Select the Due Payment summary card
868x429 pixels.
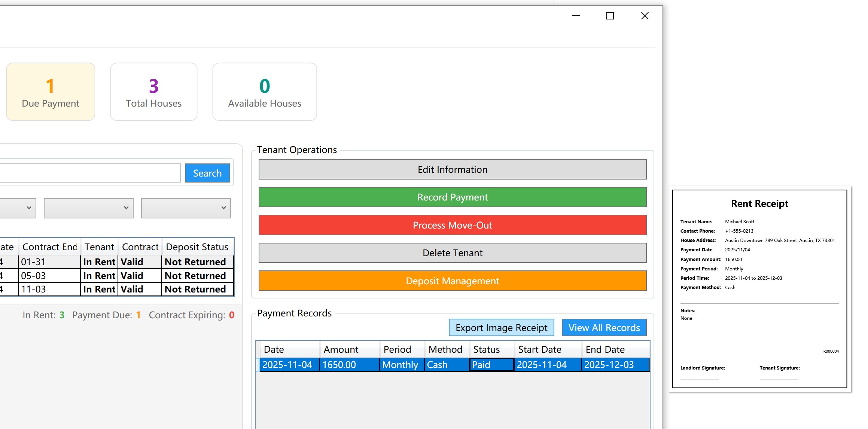[50, 91]
